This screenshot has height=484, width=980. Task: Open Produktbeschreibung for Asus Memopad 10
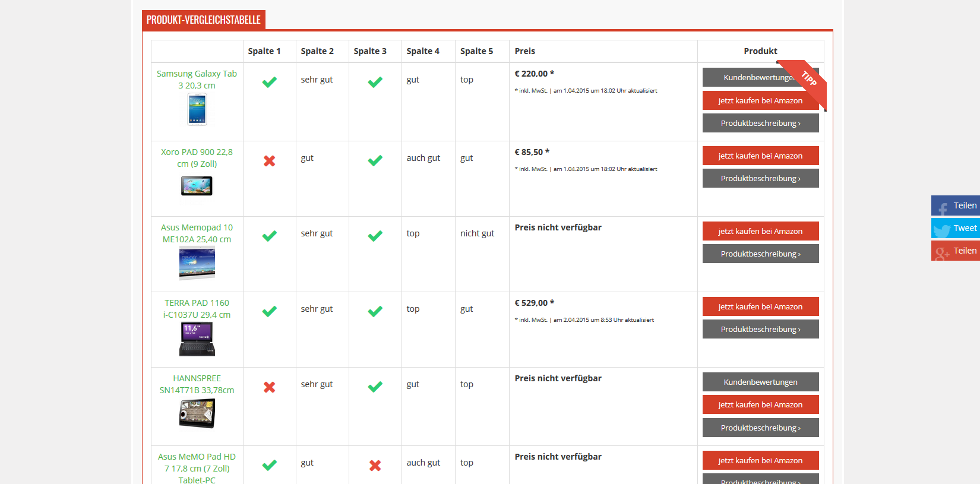click(x=760, y=254)
